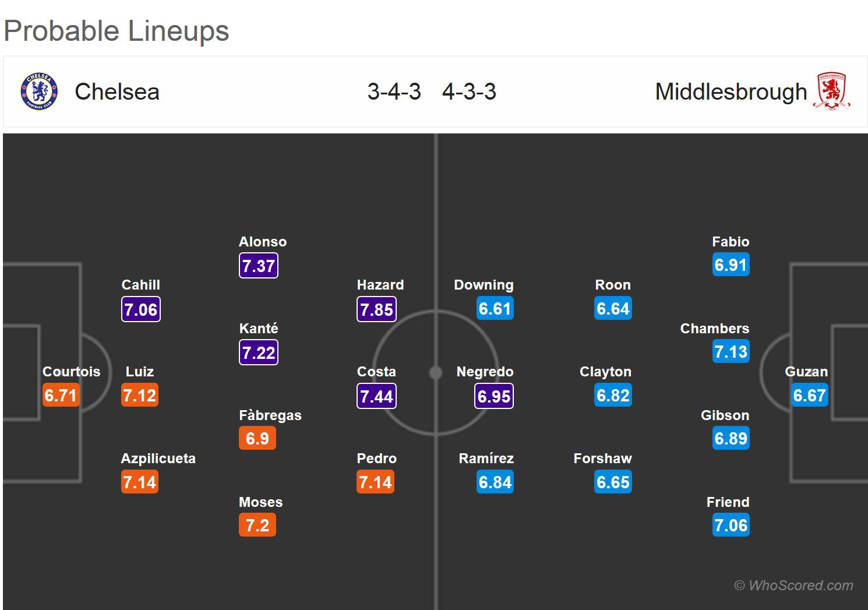Click the Probable Lineups heading

coord(117,31)
